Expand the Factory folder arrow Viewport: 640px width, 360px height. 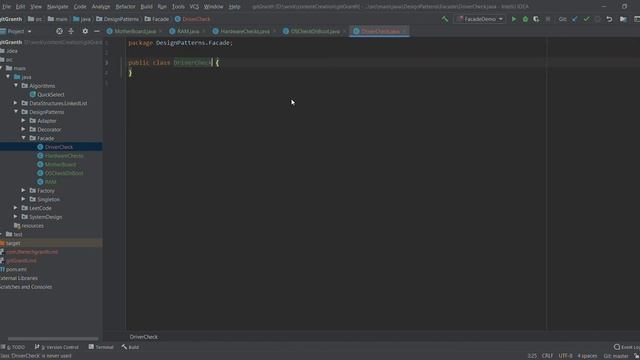coord(23,191)
